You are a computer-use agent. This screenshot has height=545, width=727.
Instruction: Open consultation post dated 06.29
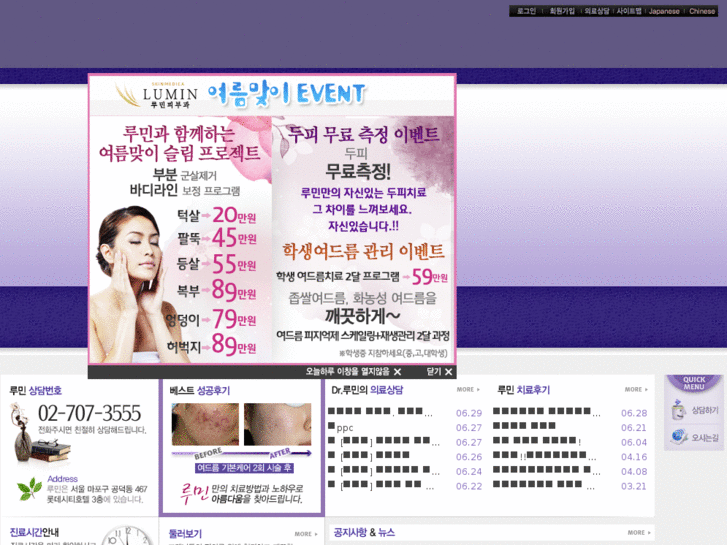click(x=380, y=412)
